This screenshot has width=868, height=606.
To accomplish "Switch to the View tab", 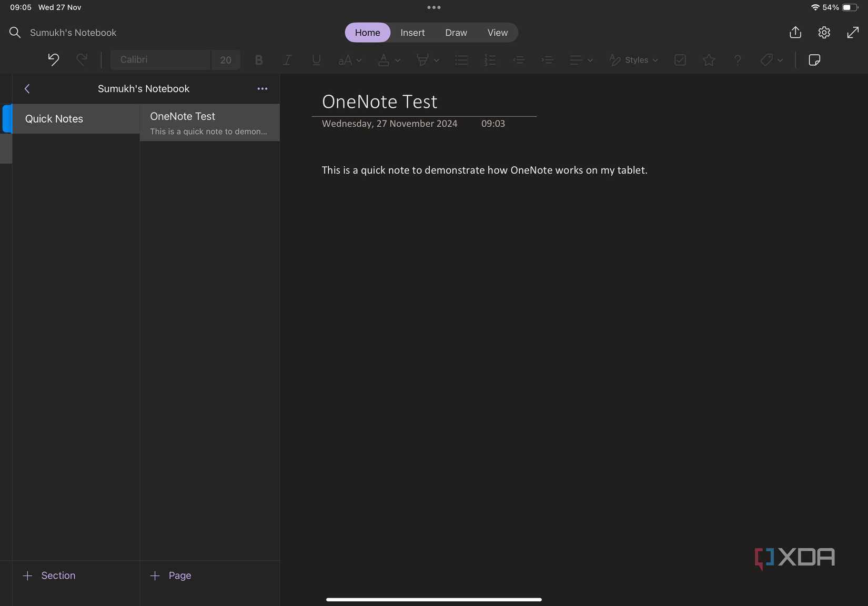I will [x=498, y=33].
